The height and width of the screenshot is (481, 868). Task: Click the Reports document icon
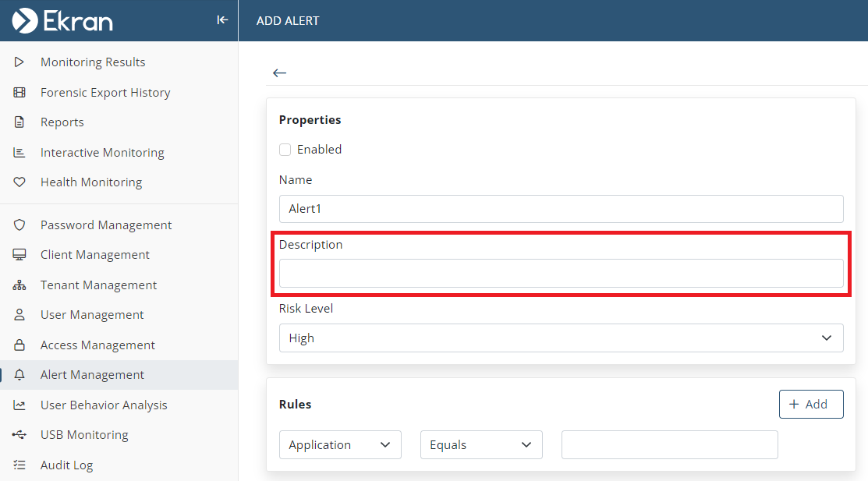pyautogui.click(x=19, y=122)
